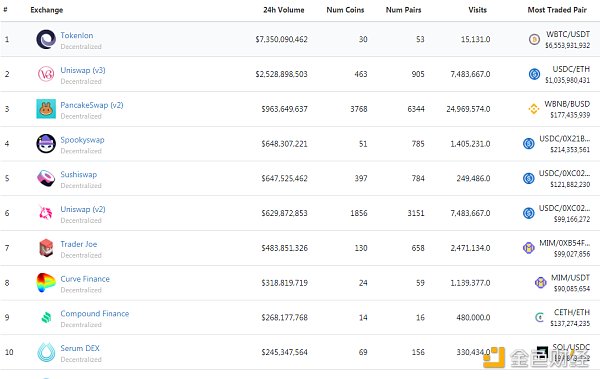Sort by the Num Pairs header
The width and height of the screenshot is (600, 379).
[x=403, y=10]
